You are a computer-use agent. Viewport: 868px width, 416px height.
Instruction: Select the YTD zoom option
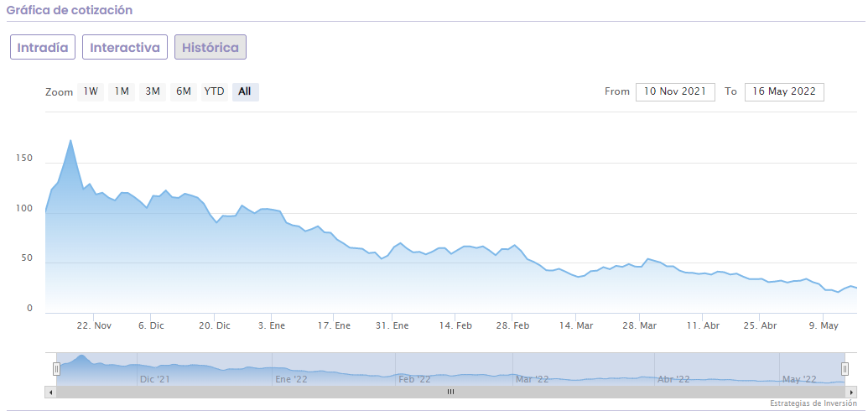[x=214, y=92]
